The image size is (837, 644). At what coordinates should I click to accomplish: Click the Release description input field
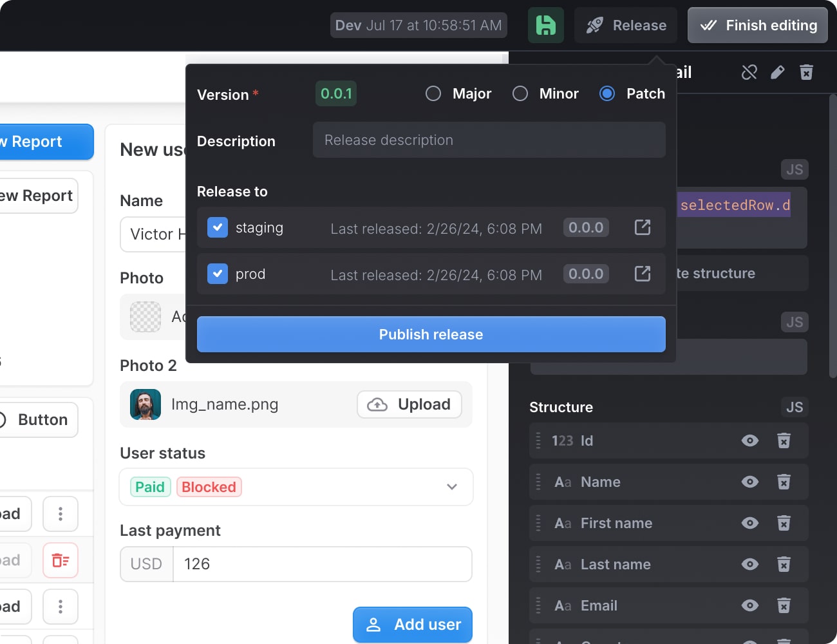489,140
